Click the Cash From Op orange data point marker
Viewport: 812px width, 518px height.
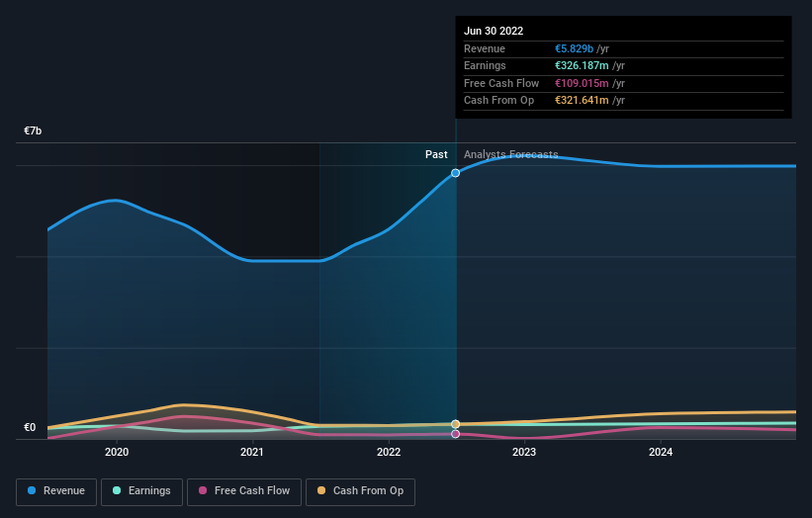coord(455,424)
